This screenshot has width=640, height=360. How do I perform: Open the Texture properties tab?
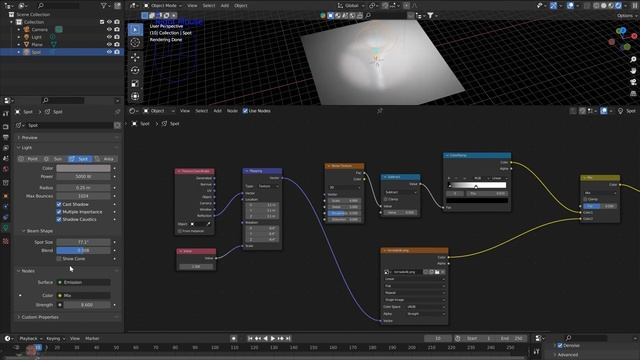pos(5,241)
